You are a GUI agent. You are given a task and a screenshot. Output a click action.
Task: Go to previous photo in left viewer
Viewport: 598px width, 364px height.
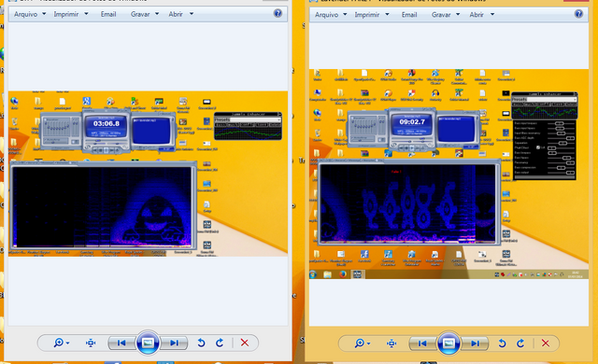tap(121, 343)
